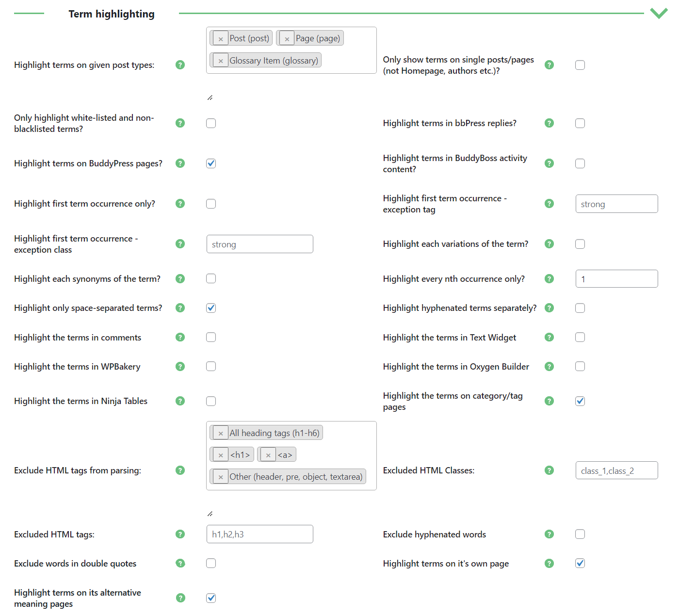This screenshot has height=616, width=679.
Task: Open help for Highlight terms in WPBakery
Action: [180, 366]
